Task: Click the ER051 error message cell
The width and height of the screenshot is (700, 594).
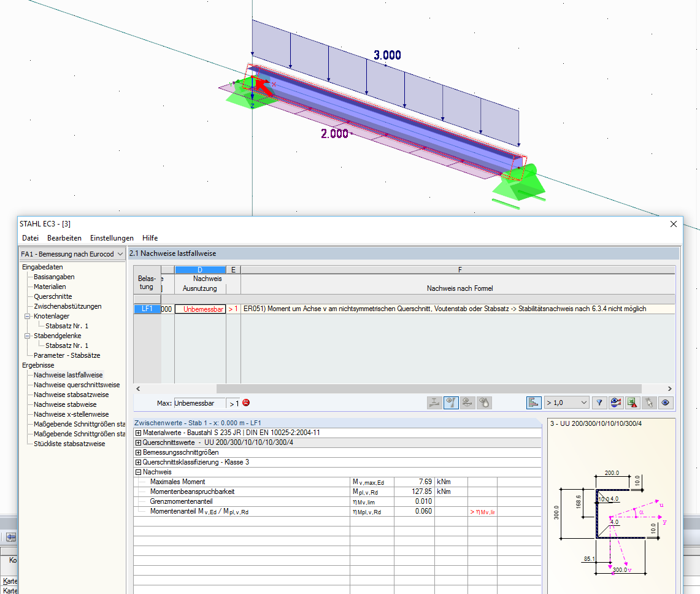Action: pos(458,309)
